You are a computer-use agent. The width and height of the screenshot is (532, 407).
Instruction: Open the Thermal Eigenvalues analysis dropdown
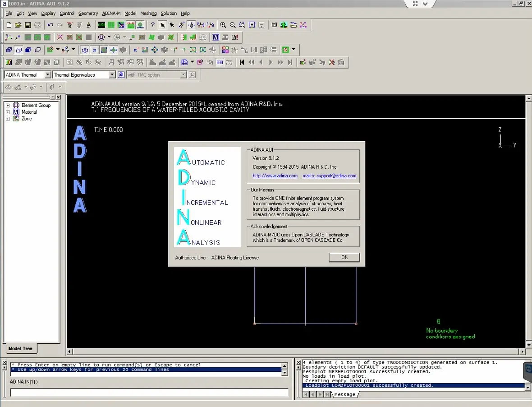112,75
